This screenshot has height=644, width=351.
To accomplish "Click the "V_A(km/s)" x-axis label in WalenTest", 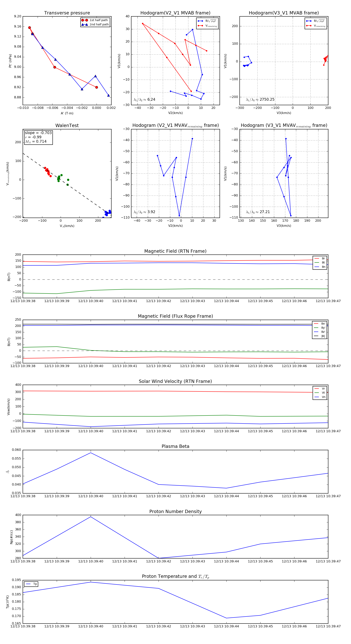I will coord(67,226).
